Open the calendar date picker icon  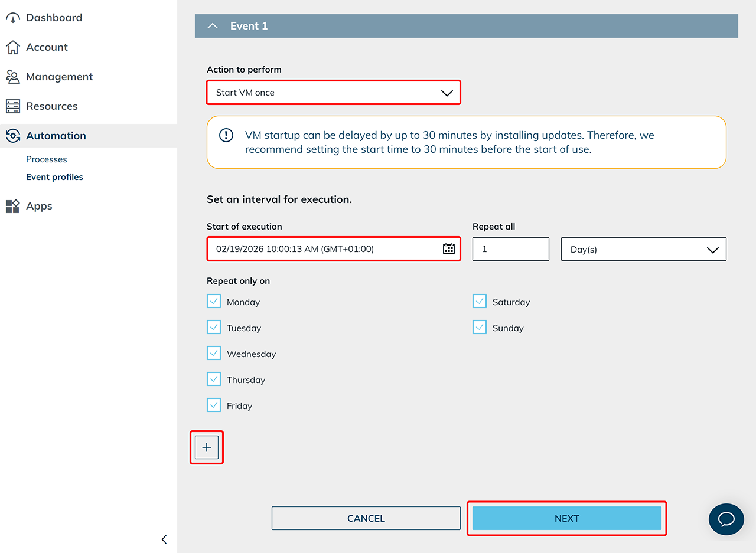coord(449,249)
